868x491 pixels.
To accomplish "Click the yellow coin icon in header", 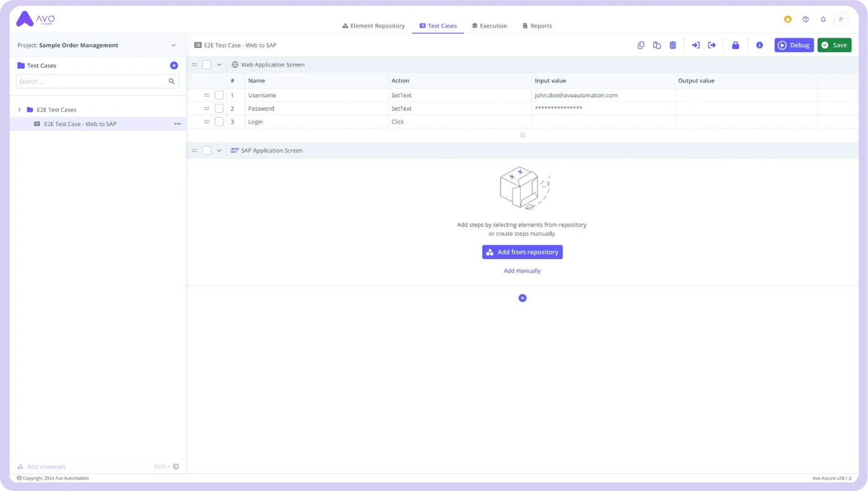I will 788,19.
